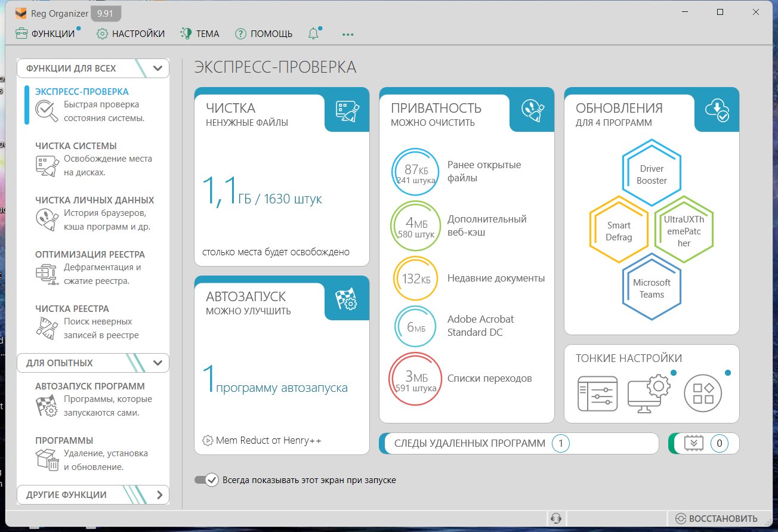Open the Помощь menu
The image size is (778, 532).
click(264, 34)
